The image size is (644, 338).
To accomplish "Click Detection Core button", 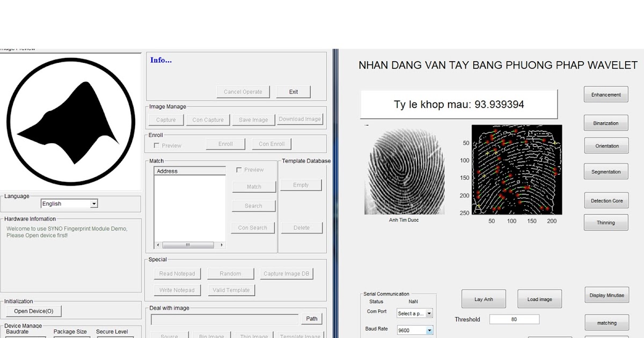I will coord(606,200).
